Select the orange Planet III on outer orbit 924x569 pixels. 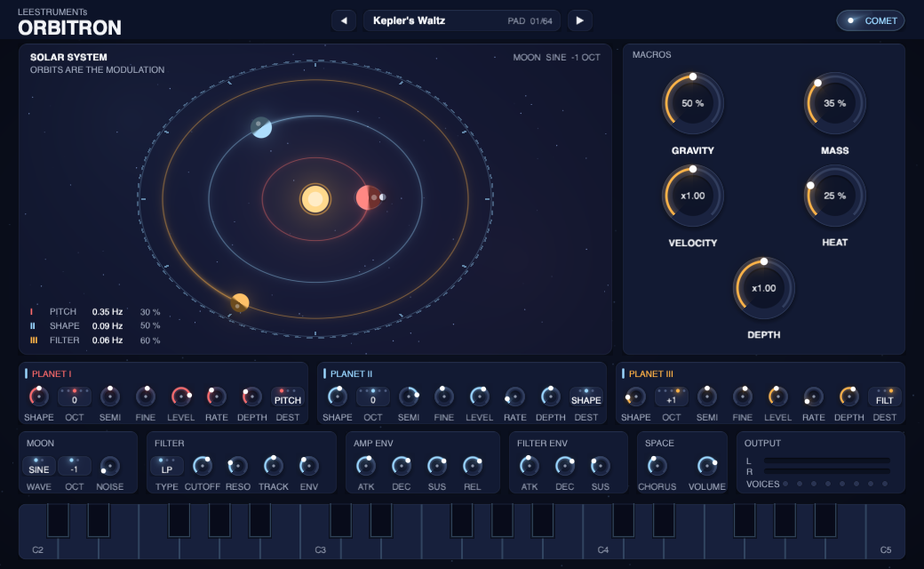coord(240,303)
